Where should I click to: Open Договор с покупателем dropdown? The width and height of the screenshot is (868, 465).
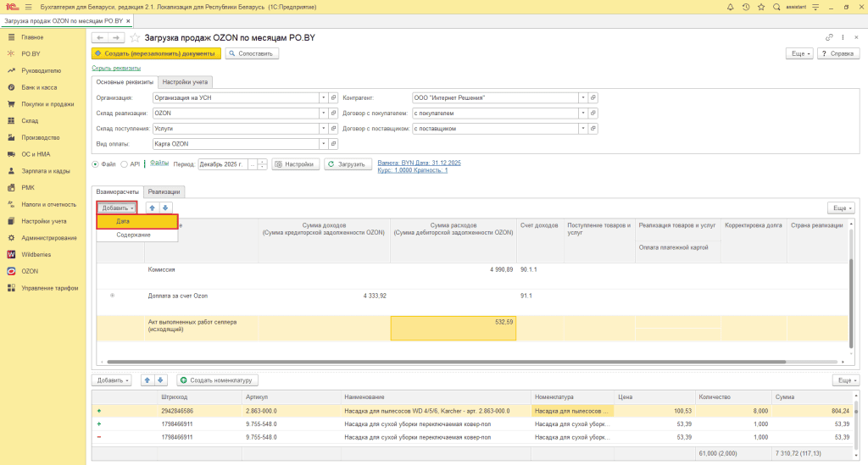[x=583, y=113]
